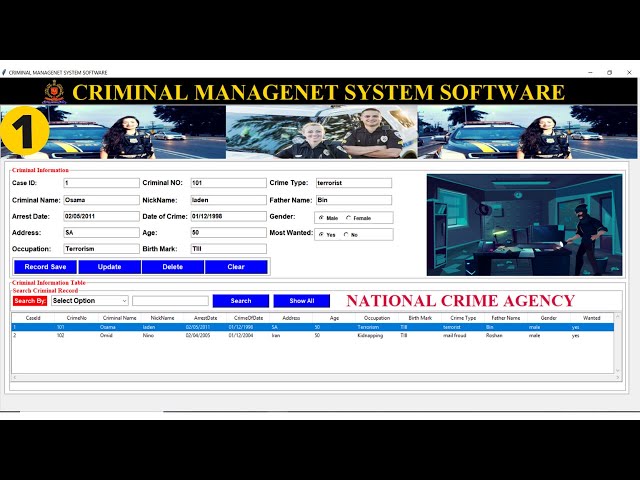Click the NickName column header
Viewport: 640px width, 480px height.
coord(162,318)
